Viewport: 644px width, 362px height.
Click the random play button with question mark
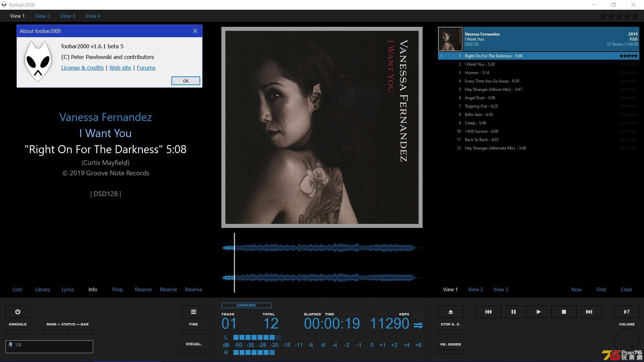point(627,312)
